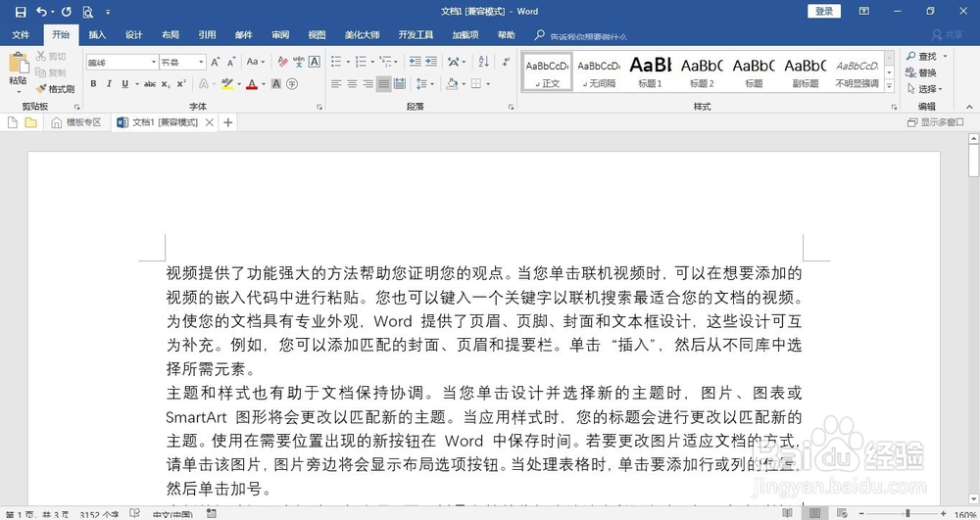The width and height of the screenshot is (980, 520).
Task: Click the Paste clipboard icon
Action: (18, 63)
